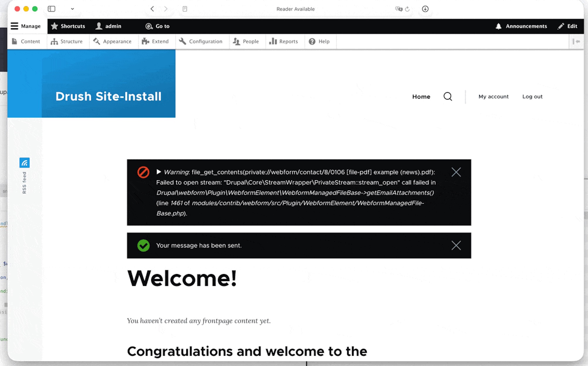Dismiss the file_get_contents warning message
This screenshot has width=588, height=366.
pyautogui.click(x=456, y=172)
